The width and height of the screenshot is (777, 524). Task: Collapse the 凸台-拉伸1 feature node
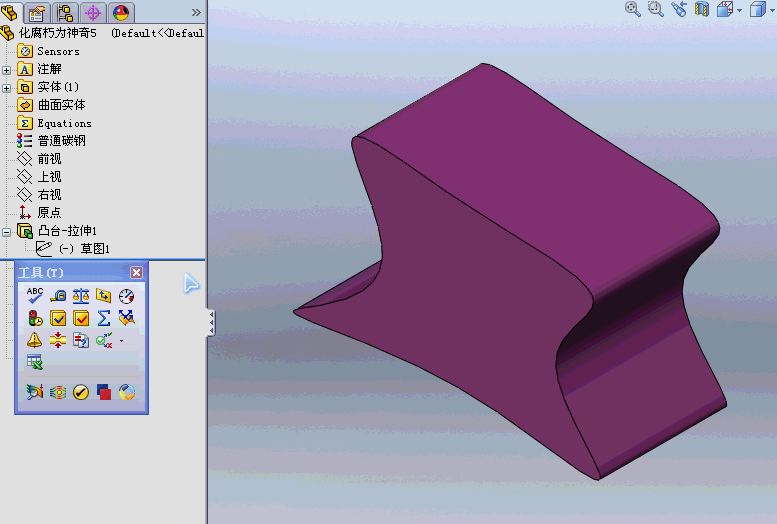coord(6,232)
